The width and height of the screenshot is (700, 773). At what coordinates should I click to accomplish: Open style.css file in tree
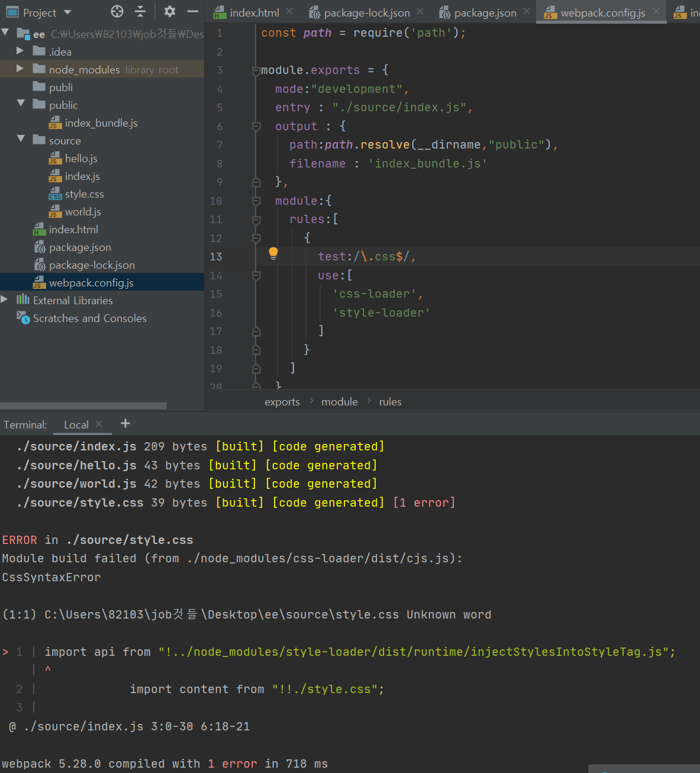coord(84,194)
